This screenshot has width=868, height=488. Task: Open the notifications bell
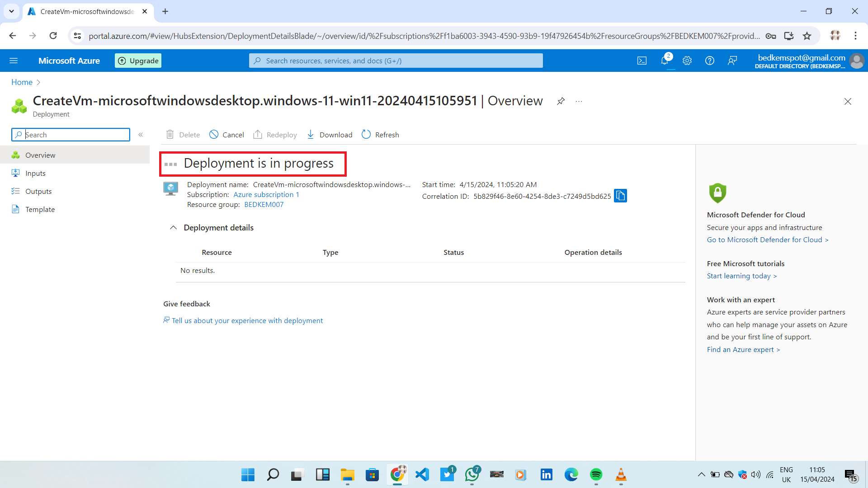tap(665, 61)
